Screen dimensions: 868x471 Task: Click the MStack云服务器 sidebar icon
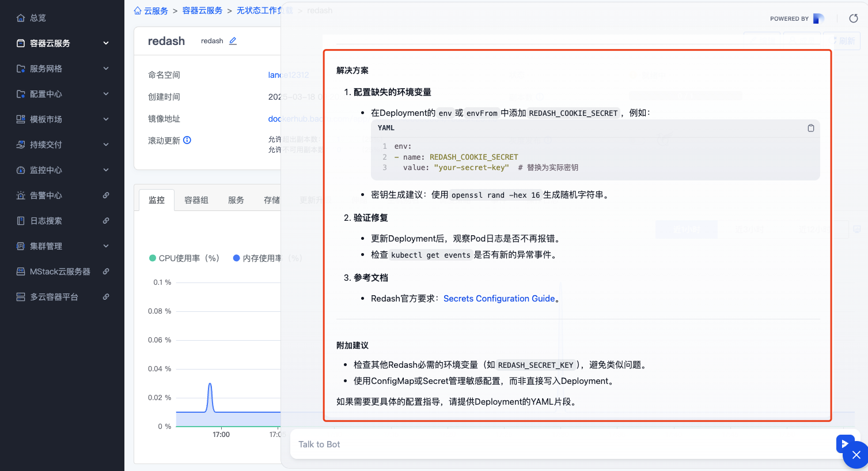21,272
